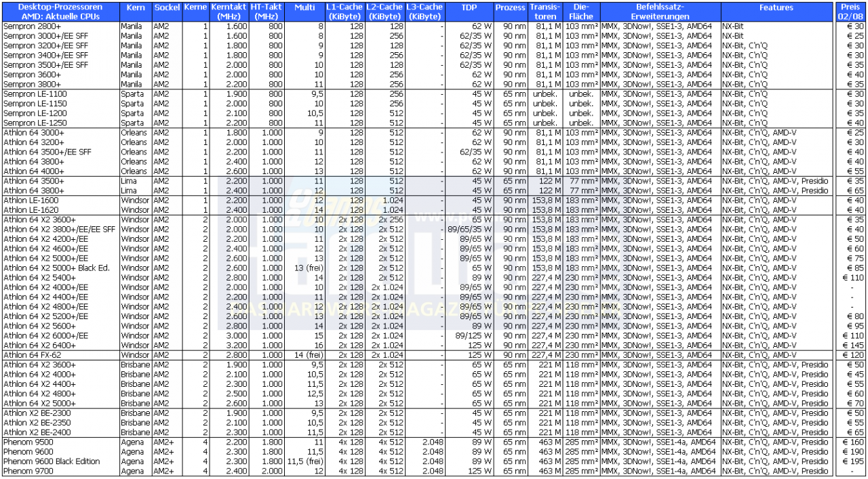The image size is (868, 479).
Task: Select the '€ 120' price cell
Action: (x=854, y=354)
